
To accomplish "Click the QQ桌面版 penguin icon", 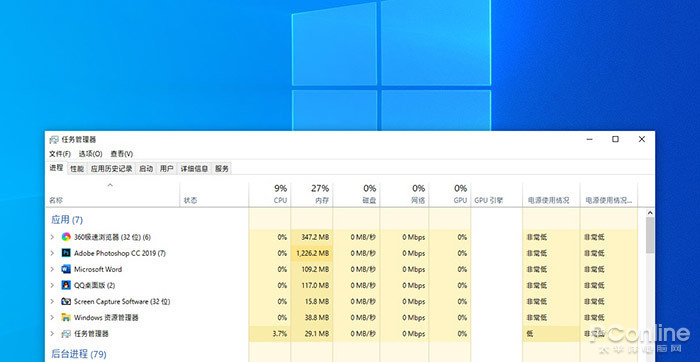I will pos(66,285).
